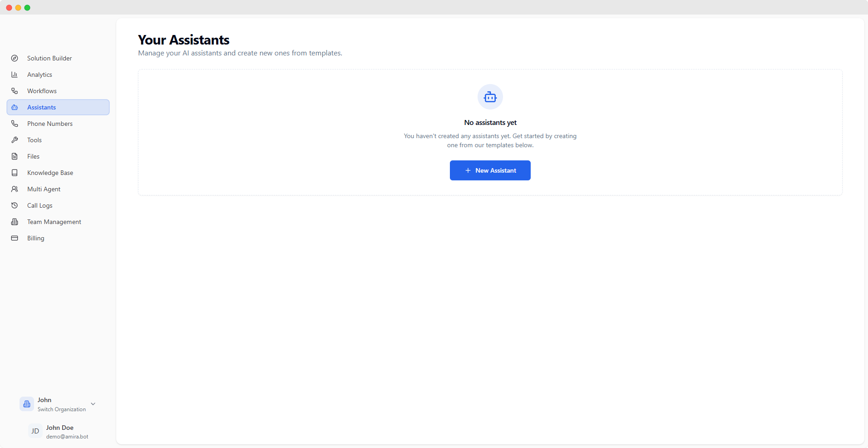Click the New Assistant button

(490, 170)
